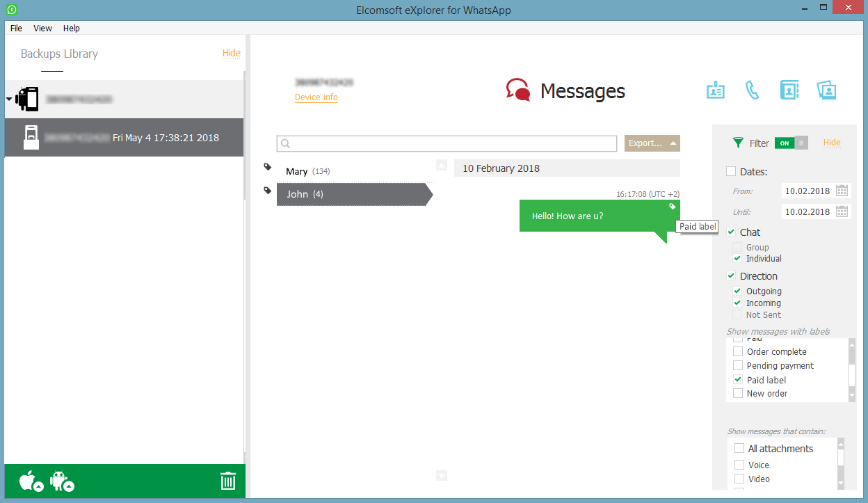Open the View menu

[x=42, y=29]
